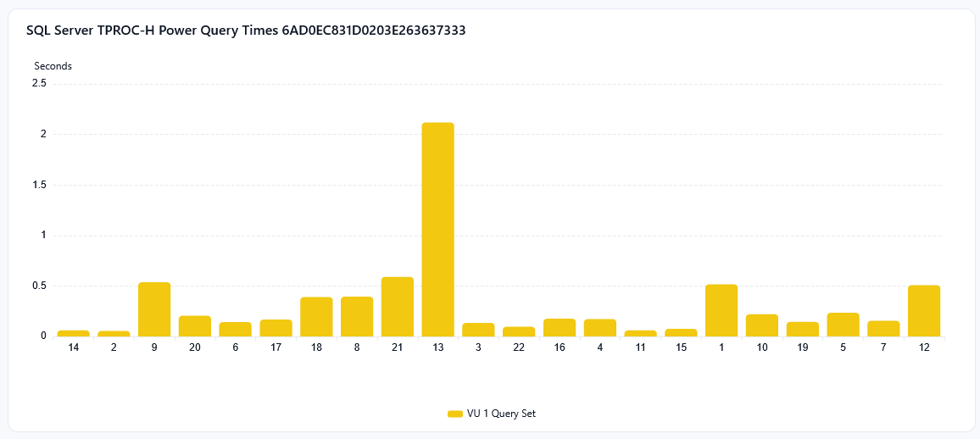Click the yellow VU 1 Query Set legend swatch

tap(454, 414)
